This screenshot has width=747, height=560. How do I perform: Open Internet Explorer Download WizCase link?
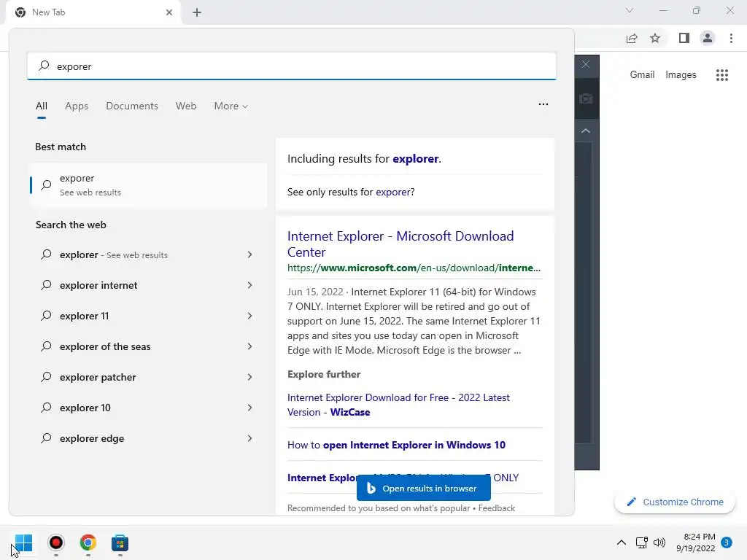398,405
